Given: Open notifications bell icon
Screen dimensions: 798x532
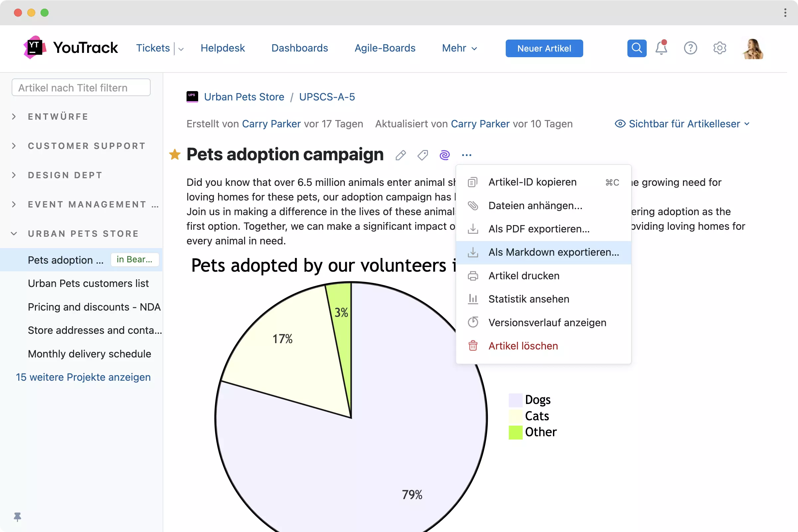Looking at the screenshot, I should [661, 48].
